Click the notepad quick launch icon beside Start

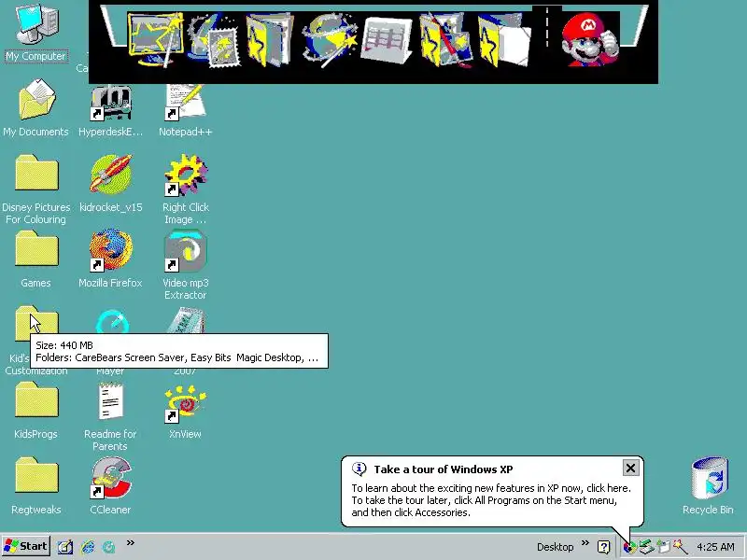[65, 547]
